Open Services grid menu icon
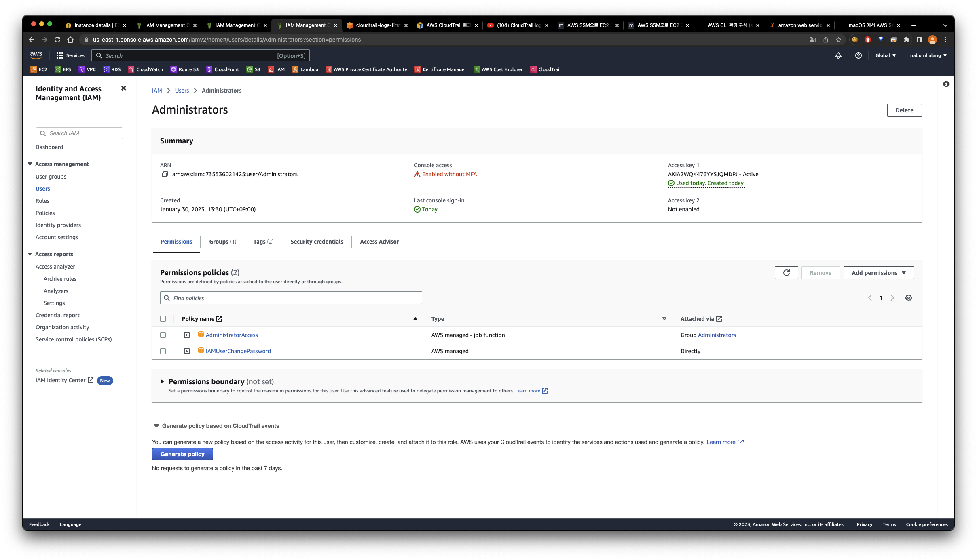This screenshot has width=977, height=560. [x=60, y=55]
